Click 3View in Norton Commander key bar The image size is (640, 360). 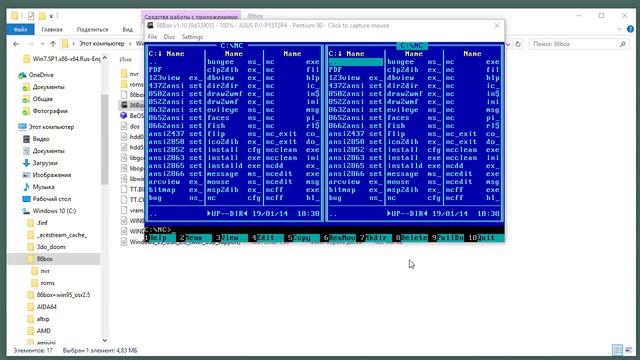coord(231,238)
